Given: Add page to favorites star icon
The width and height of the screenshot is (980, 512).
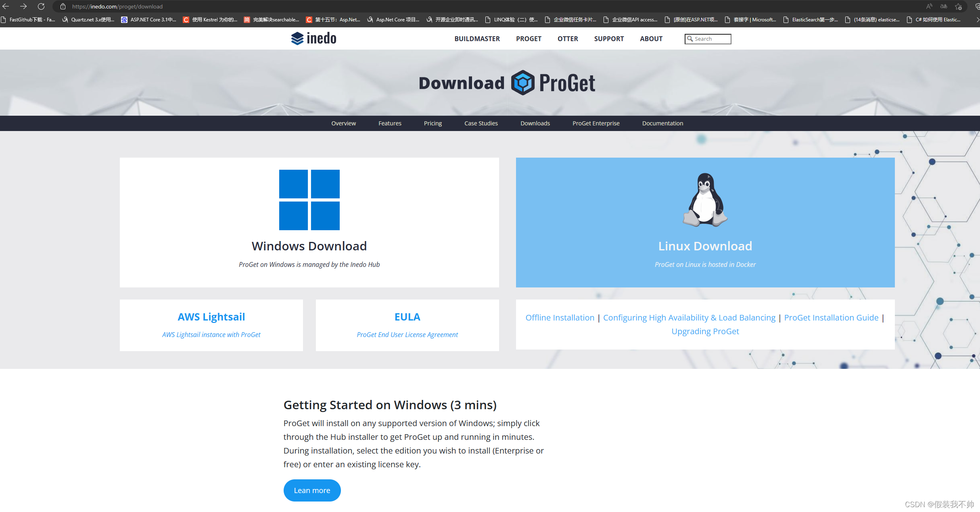Looking at the screenshot, I should 959,6.
